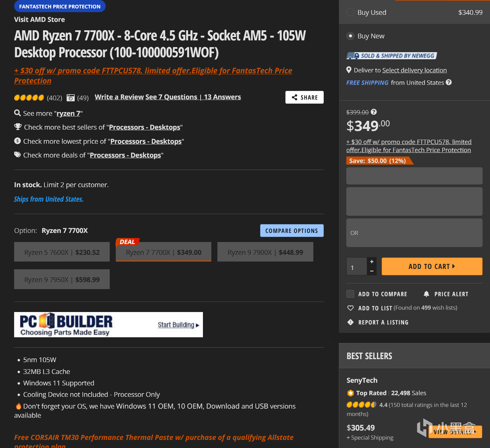The height and width of the screenshot is (448, 490).
Task: Open SenyTech seller name
Action: pyautogui.click(x=362, y=380)
